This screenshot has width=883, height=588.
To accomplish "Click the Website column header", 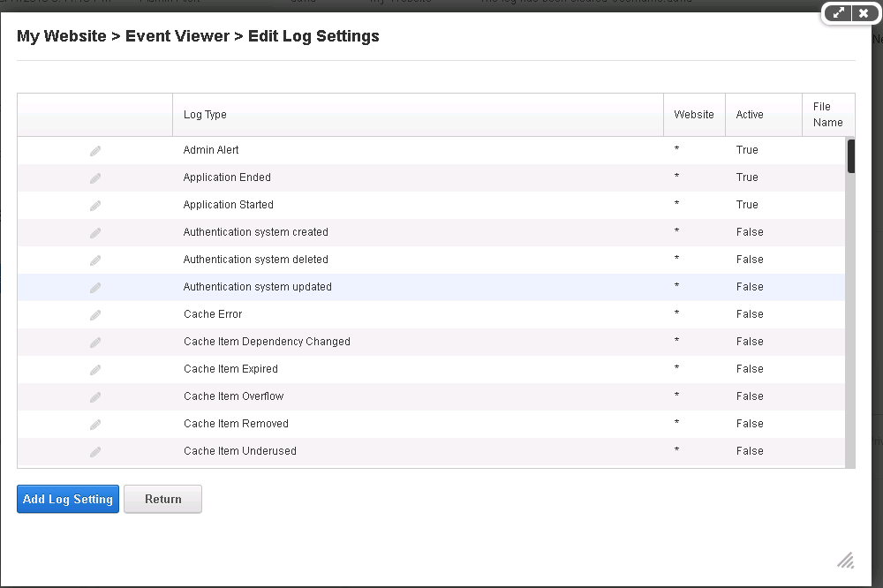I will [x=694, y=115].
